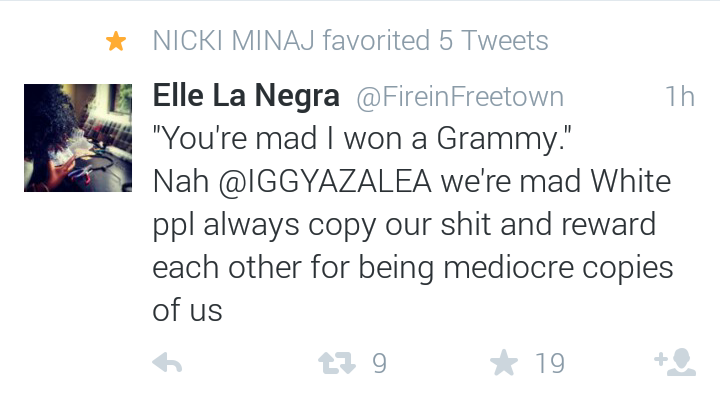The height and width of the screenshot is (416, 720).
Task: Open the Elle La Negra display name
Action: coord(246,96)
